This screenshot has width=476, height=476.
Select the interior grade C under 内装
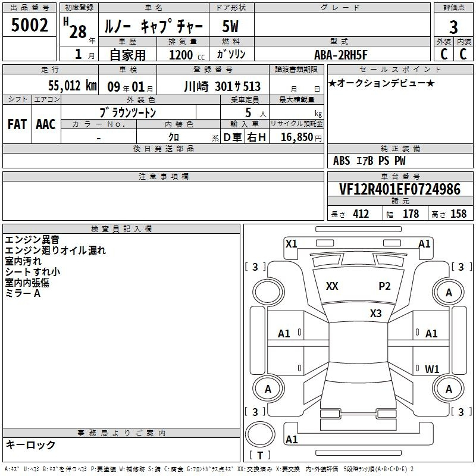pyautogui.click(x=463, y=54)
